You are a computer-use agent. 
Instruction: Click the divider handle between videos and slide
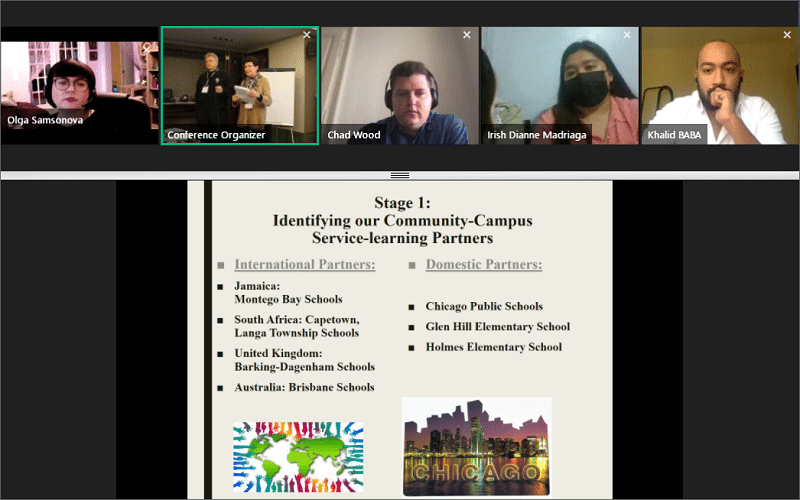(x=400, y=176)
